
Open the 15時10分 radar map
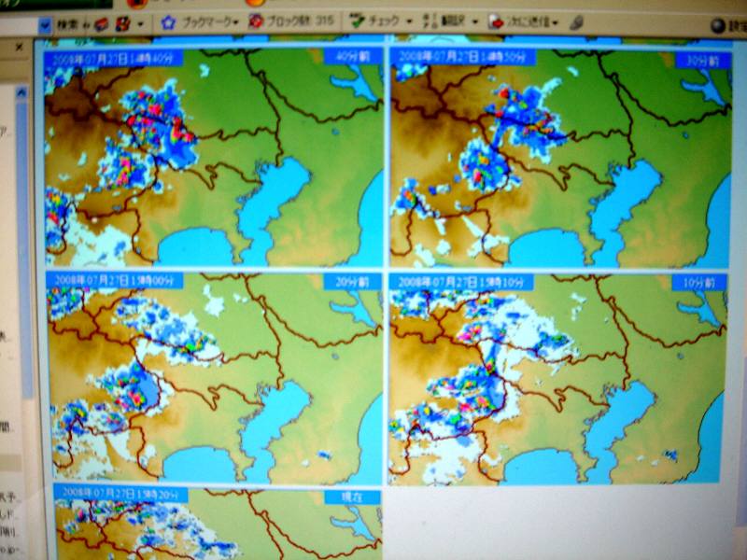(x=557, y=379)
